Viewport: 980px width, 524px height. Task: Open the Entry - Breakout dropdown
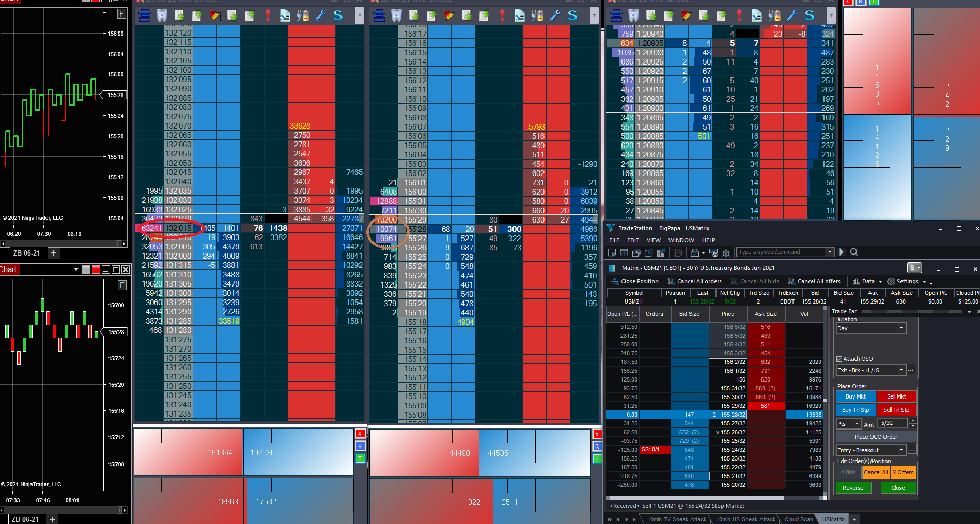point(871,450)
